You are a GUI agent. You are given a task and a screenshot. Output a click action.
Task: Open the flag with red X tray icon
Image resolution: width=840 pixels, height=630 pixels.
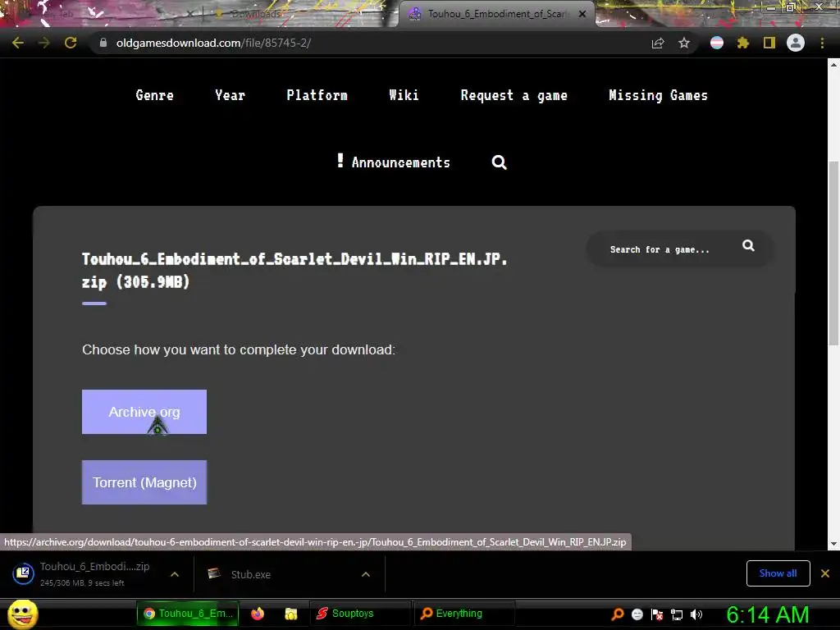(657, 614)
